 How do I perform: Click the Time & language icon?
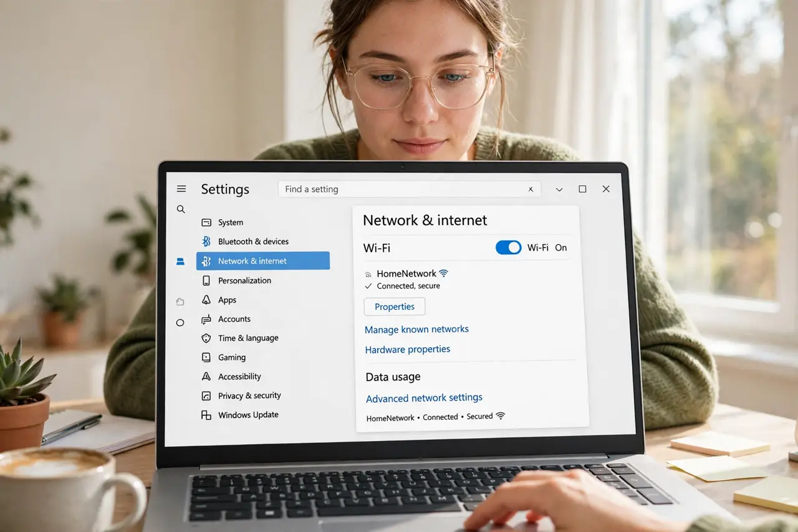click(206, 338)
